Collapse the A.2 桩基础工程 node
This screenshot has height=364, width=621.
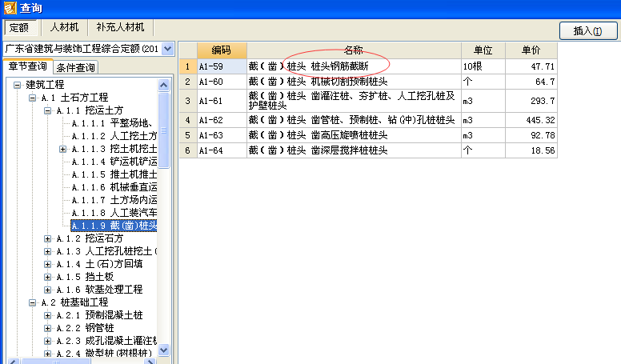pos(33,302)
